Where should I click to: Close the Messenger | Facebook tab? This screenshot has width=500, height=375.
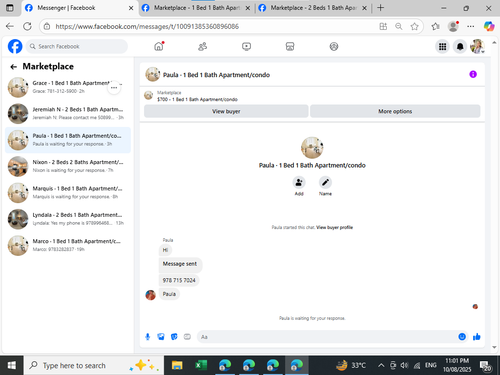(131, 8)
